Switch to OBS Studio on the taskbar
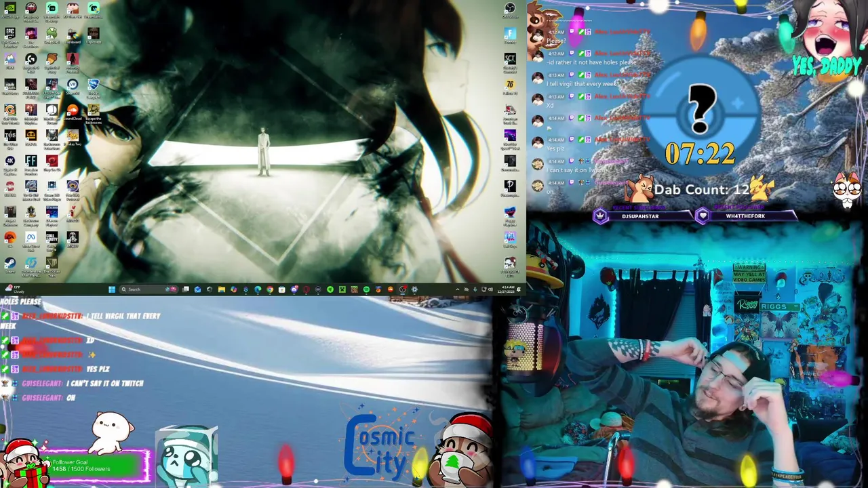 tap(402, 289)
